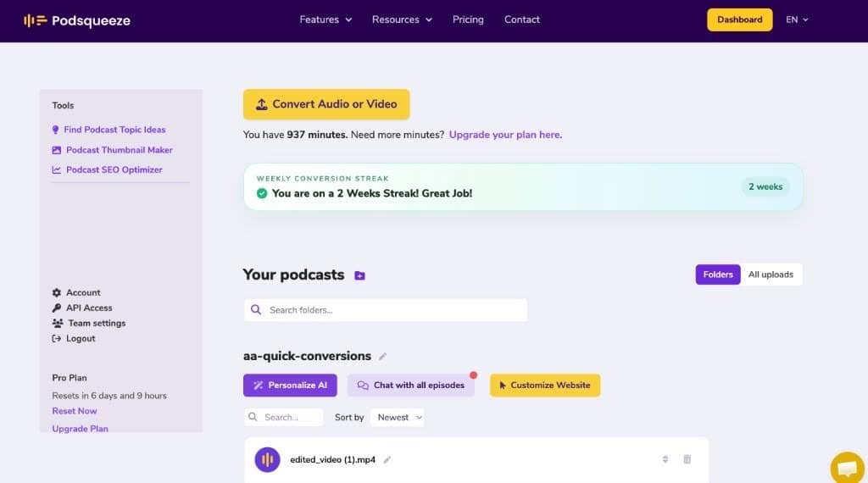
Task: Open the EN language selector
Action: (x=797, y=20)
